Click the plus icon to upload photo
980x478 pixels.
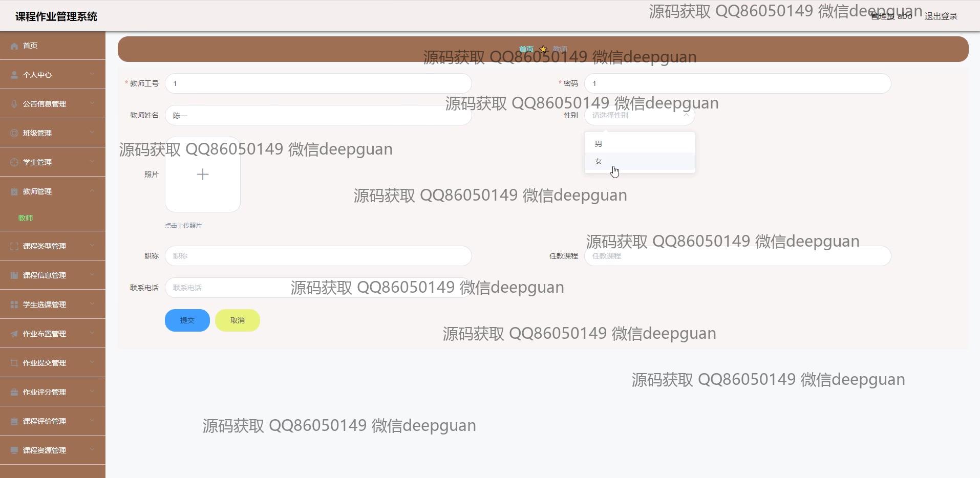(203, 175)
